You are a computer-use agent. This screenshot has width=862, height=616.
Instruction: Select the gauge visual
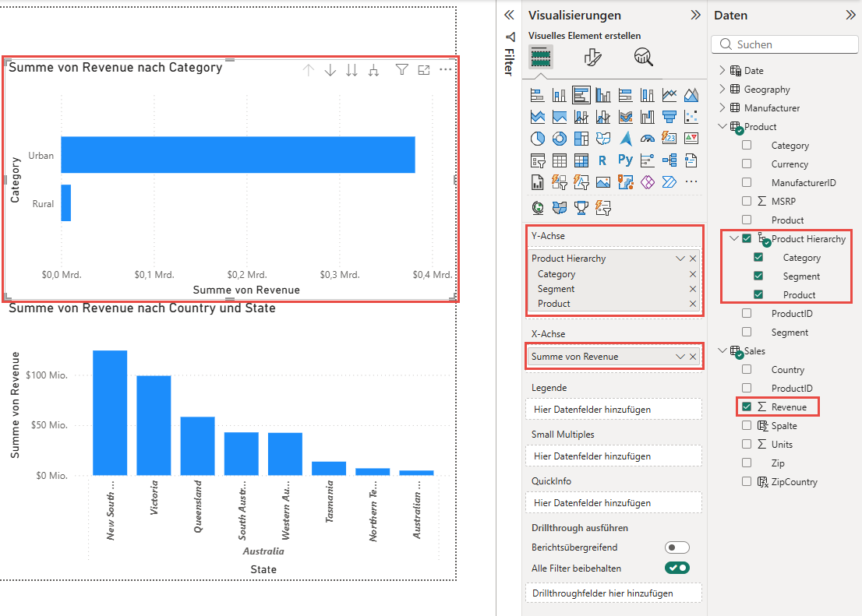coord(647,139)
